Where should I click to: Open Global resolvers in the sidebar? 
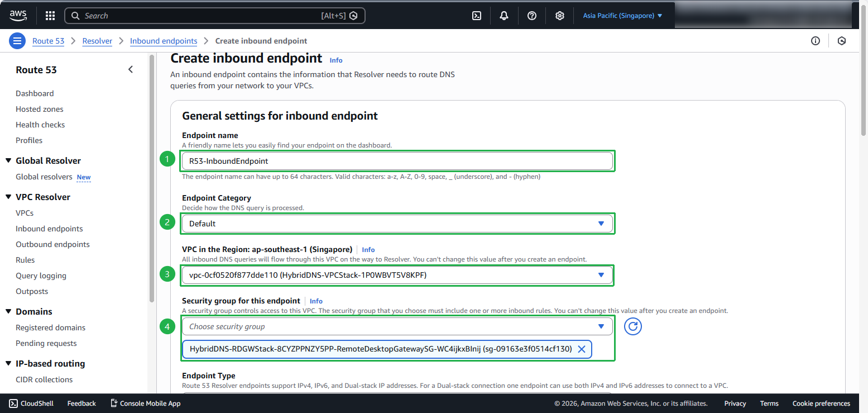tap(44, 177)
